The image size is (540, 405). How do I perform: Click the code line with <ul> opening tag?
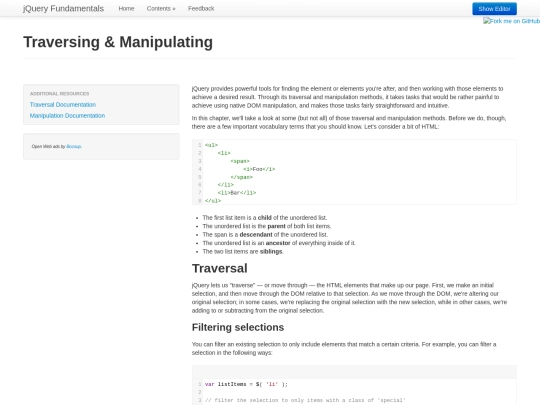(211, 145)
